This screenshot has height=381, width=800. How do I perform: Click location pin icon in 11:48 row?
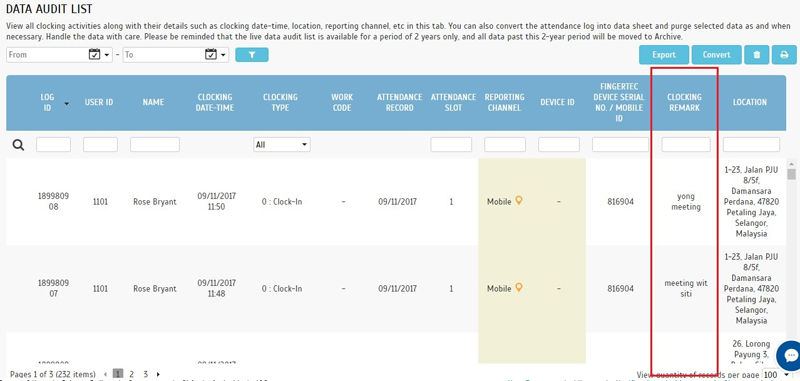pos(519,288)
